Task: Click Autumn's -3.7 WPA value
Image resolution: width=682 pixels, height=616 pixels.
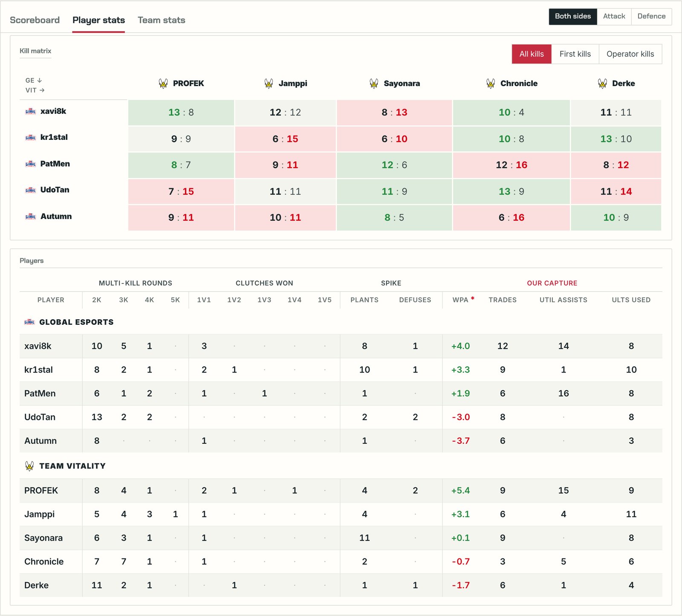Action: point(461,441)
